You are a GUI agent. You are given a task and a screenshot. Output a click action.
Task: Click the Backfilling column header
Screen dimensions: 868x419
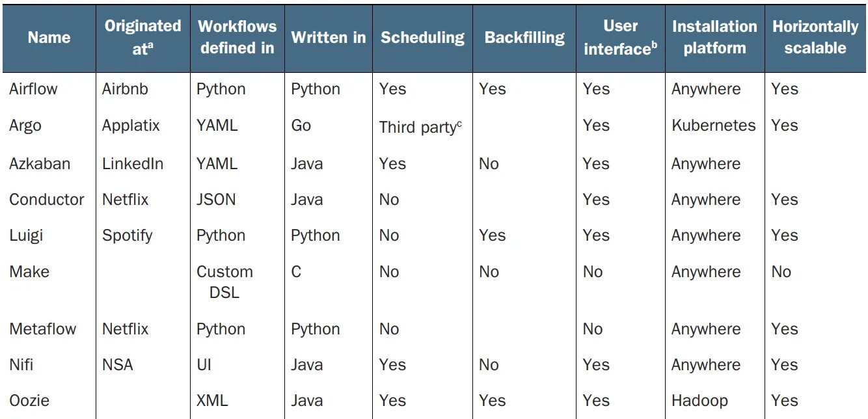[524, 38]
